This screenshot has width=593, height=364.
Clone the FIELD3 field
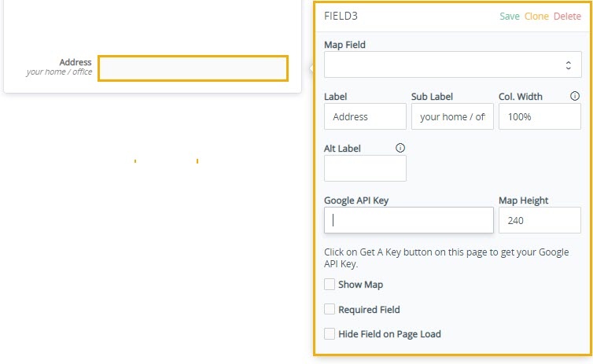[x=536, y=17]
